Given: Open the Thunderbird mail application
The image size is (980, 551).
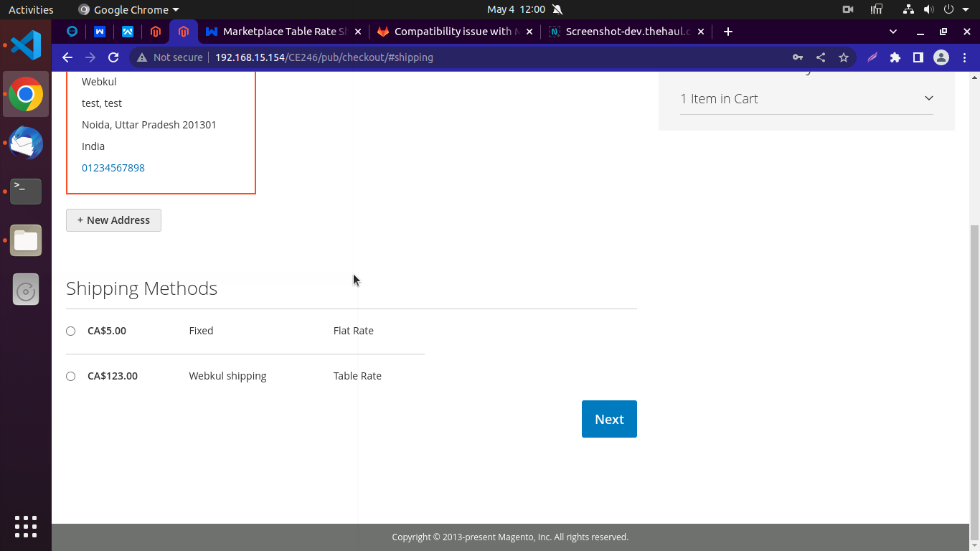Looking at the screenshot, I should [x=26, y=143].
